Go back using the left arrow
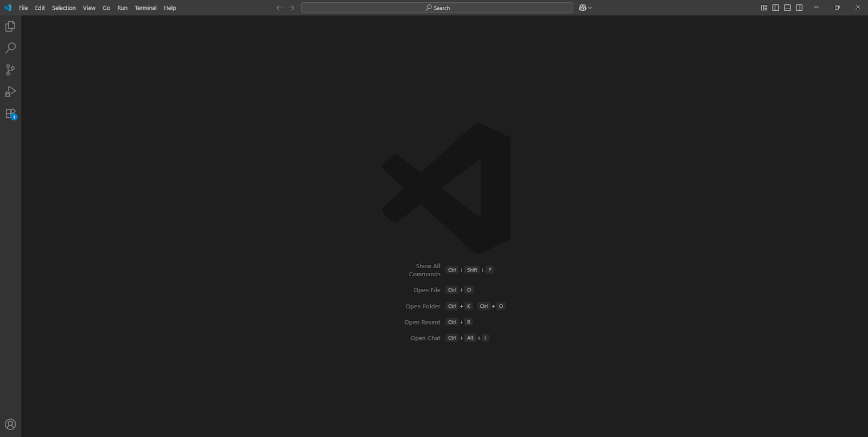Image resolution: width=868 pixels, height=437 pixels. click(x=279, y=8)
